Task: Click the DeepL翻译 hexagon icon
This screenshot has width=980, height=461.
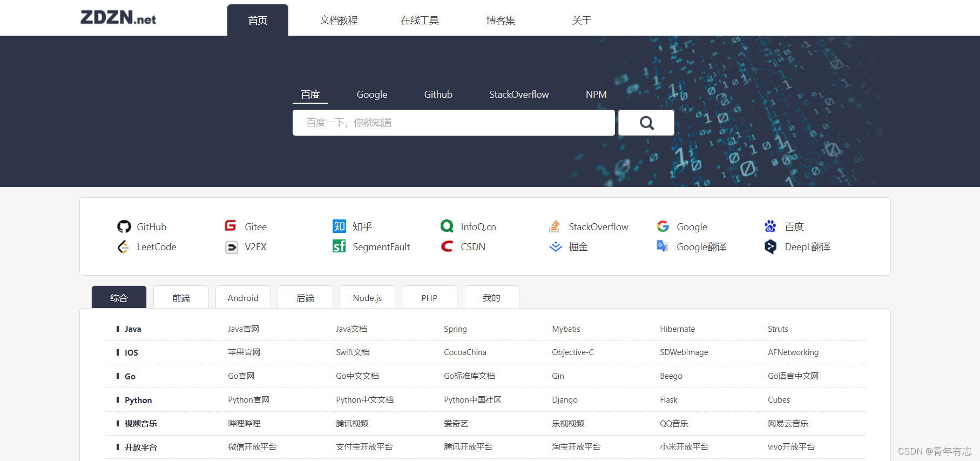Action: coord(771,247)
